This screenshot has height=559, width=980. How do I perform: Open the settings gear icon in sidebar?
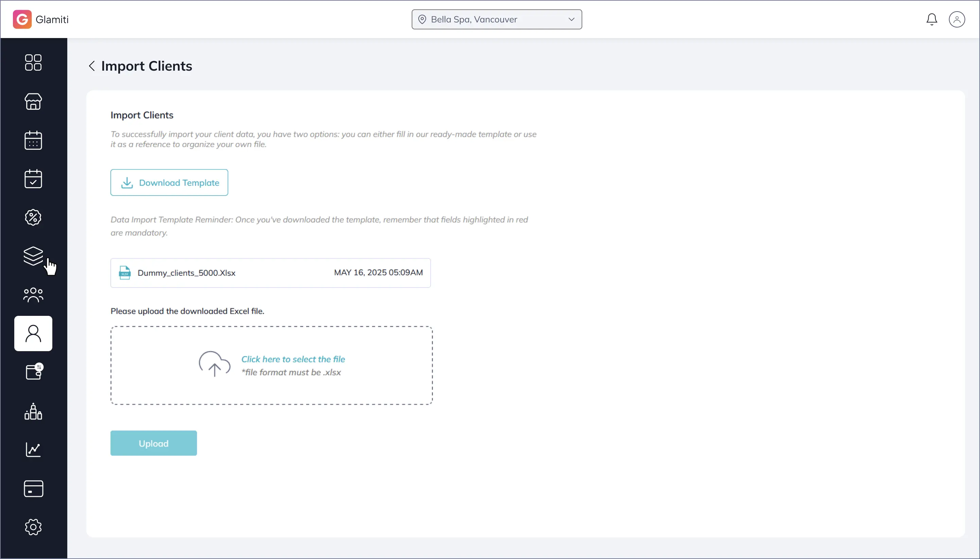(33, 527)
